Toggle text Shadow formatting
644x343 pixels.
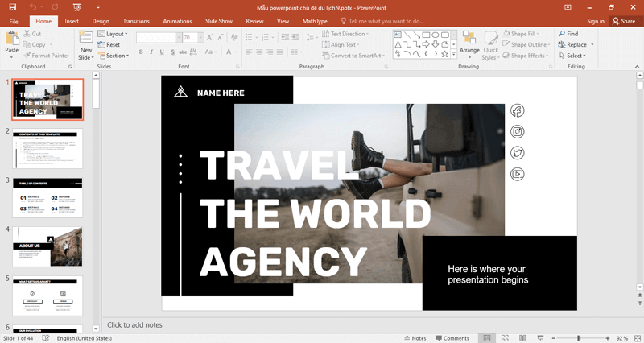coord(172,52)
